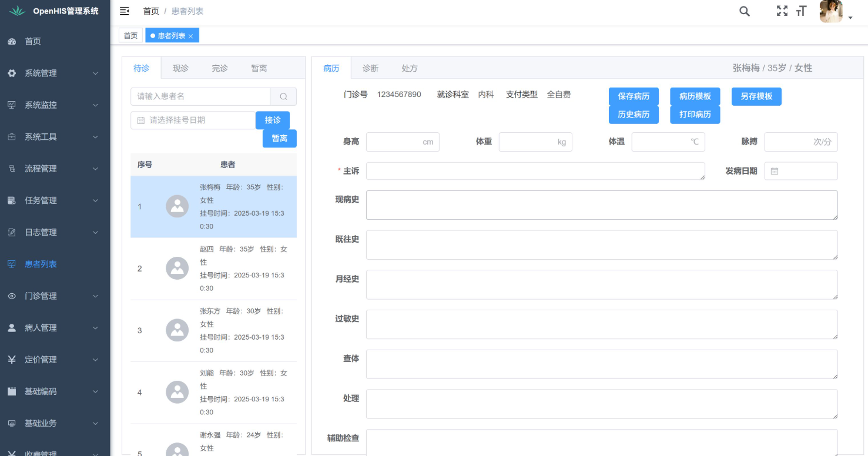This screenshot has width=868, height=456.
Task: Close the 患者列表 tab
Action: pos(190,36)
